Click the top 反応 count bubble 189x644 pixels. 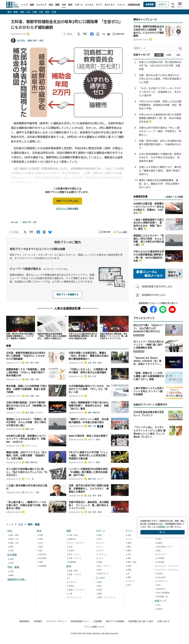[x=85, y=34]
